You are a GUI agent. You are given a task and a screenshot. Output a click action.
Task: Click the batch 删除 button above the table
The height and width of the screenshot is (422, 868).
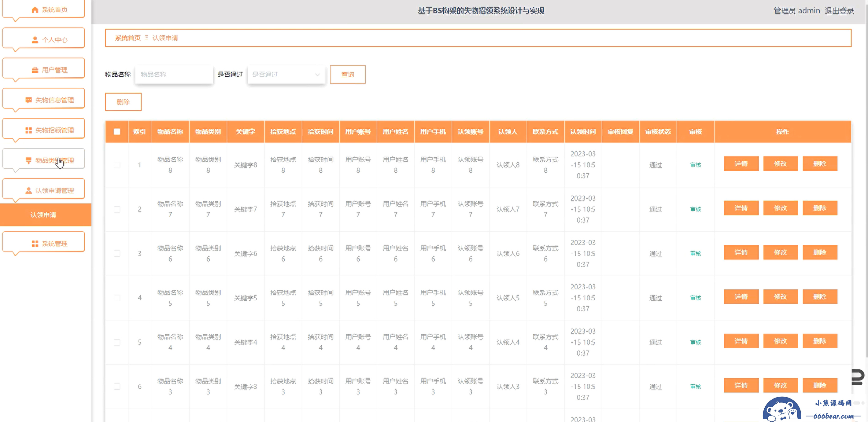tap(123, 102)
